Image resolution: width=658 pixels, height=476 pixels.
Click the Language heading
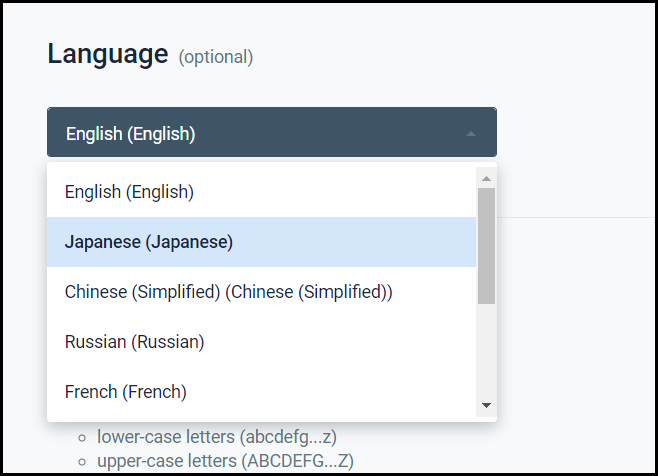pos(108,54)
